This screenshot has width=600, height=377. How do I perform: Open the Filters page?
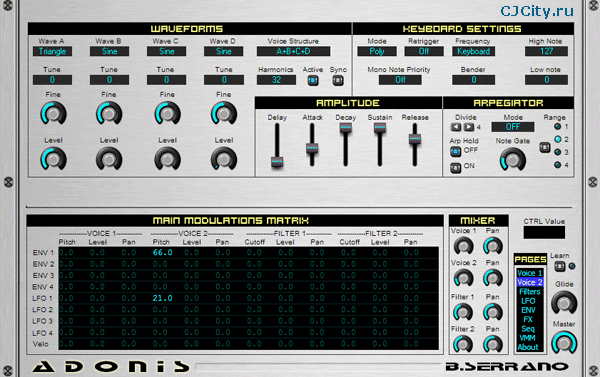530,292
